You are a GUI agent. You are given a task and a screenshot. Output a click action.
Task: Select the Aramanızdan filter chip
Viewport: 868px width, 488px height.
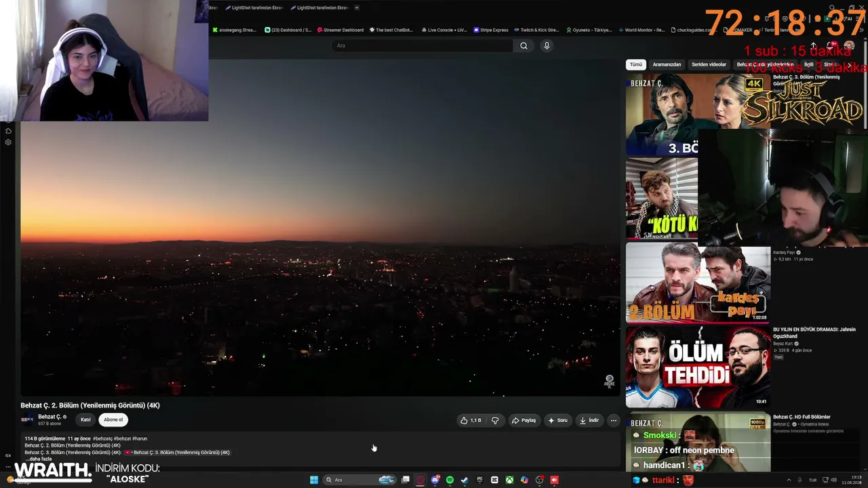pyautogui.click(x=667, y=64)
